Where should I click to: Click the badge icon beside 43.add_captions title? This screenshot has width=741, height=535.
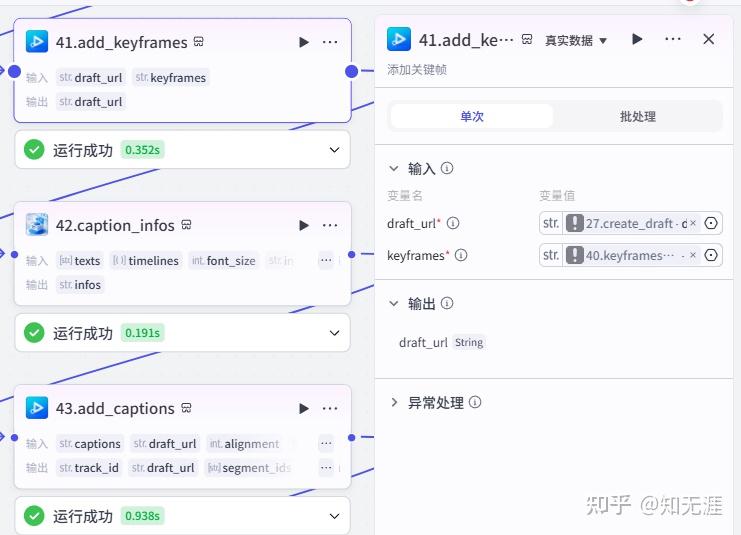point(186,408)
